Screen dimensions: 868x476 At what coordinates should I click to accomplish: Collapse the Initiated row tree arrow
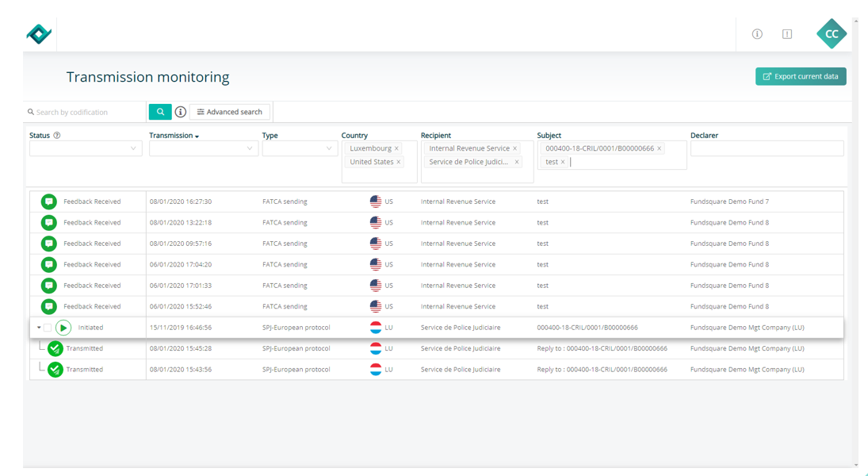coord(39,328)
